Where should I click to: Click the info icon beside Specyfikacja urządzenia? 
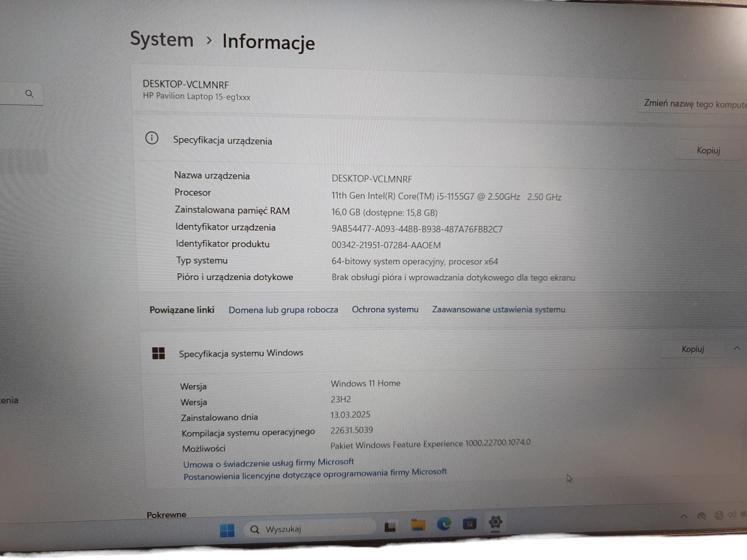point(152,139)
